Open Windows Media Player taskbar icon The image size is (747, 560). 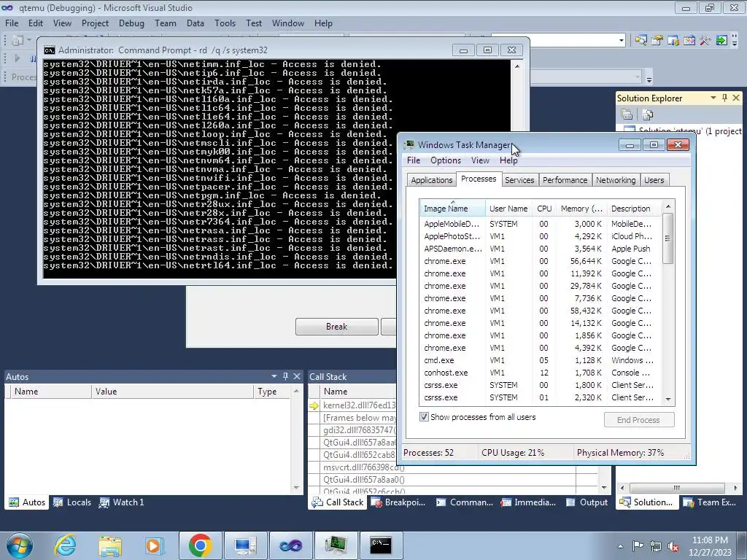pos(155,545)
